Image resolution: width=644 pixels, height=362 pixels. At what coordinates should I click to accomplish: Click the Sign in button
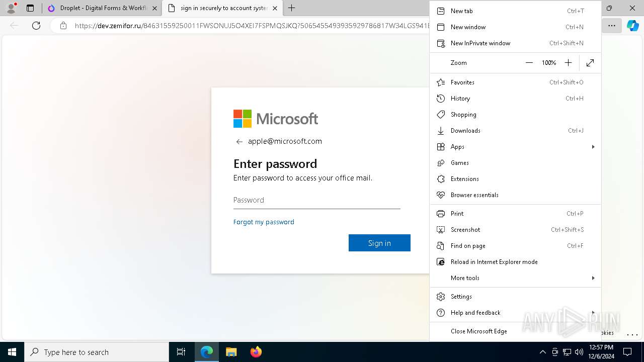[379, 243]
